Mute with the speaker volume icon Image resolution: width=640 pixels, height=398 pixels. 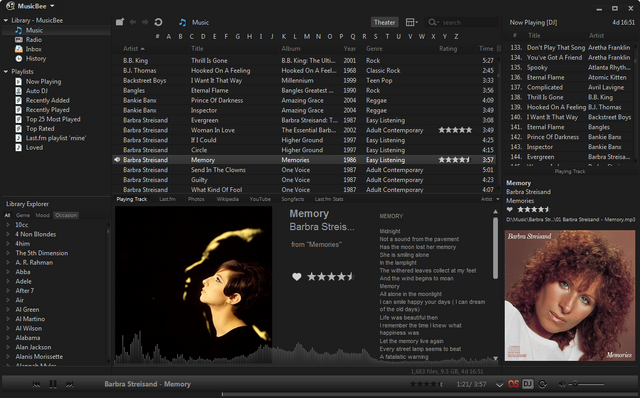click(562, 384)
